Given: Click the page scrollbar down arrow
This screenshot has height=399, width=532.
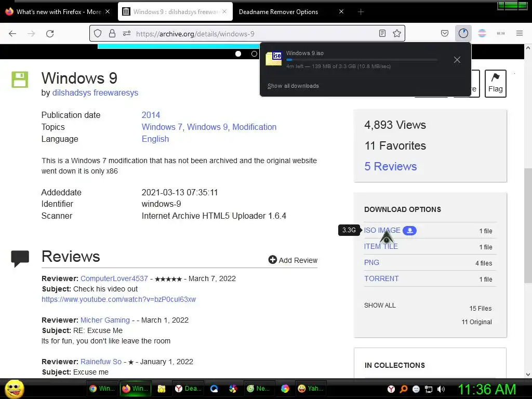Looking at the screenshot, I should point(528,375).
